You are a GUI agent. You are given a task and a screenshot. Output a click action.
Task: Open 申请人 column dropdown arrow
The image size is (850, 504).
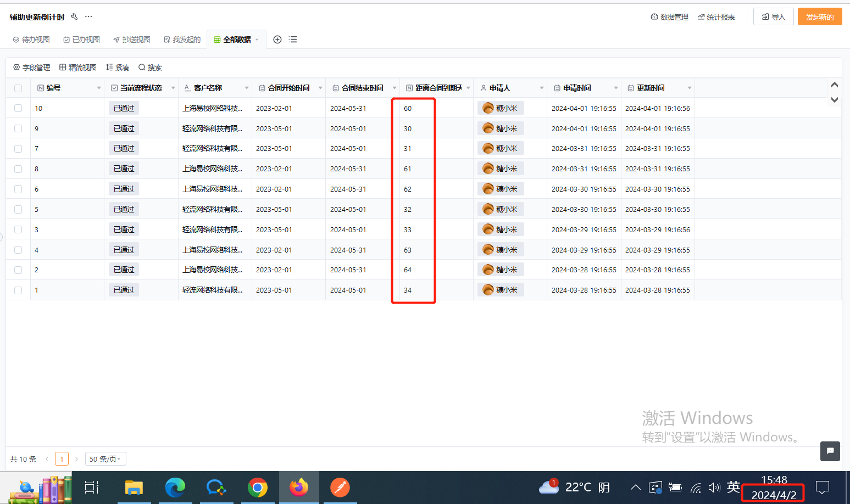pos(542,88)
